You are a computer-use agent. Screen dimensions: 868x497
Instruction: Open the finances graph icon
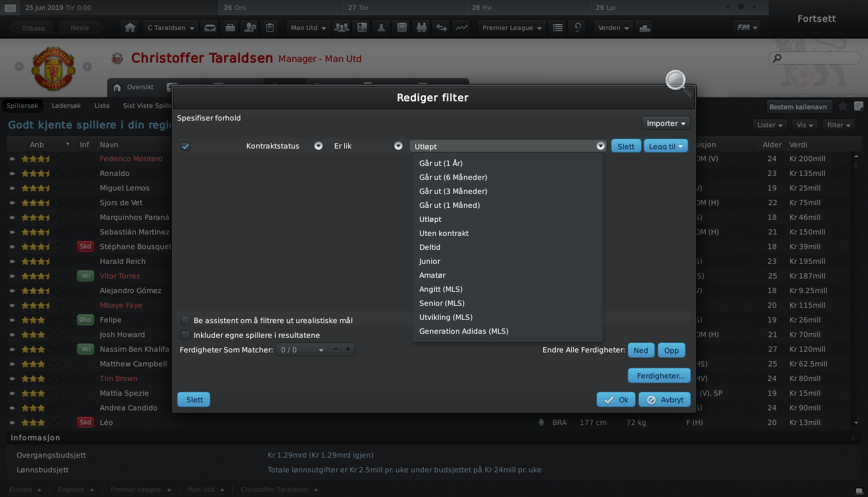click(461, 28)
